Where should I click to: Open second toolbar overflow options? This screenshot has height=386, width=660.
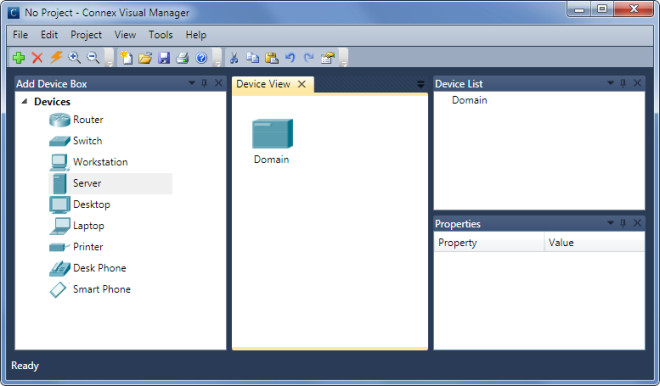(217, 58)
